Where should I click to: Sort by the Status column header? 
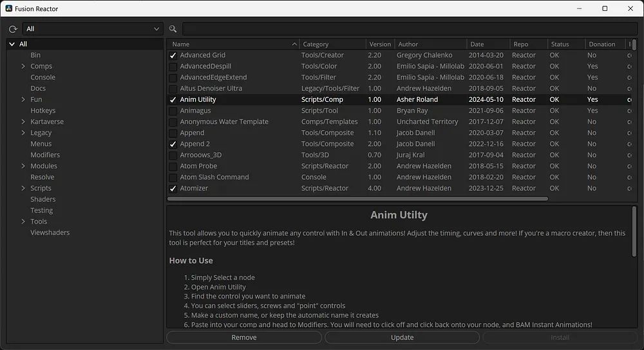click(566, 44)
